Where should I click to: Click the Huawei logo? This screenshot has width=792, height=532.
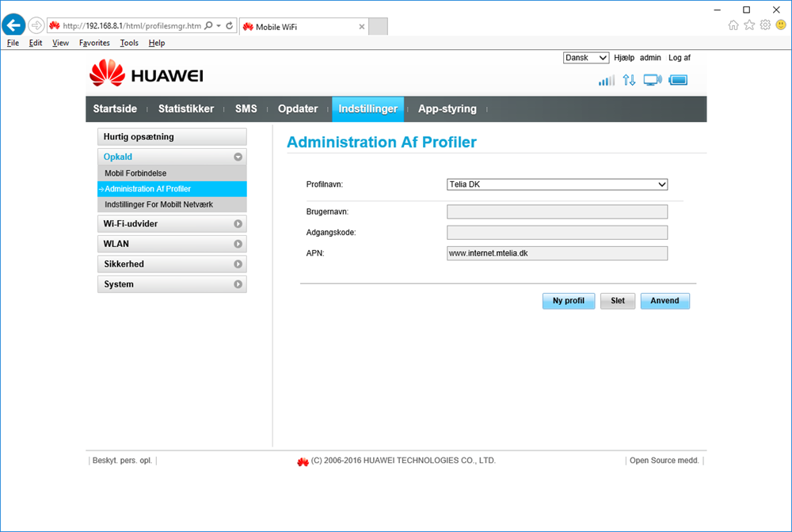click(x=147, y=74)
